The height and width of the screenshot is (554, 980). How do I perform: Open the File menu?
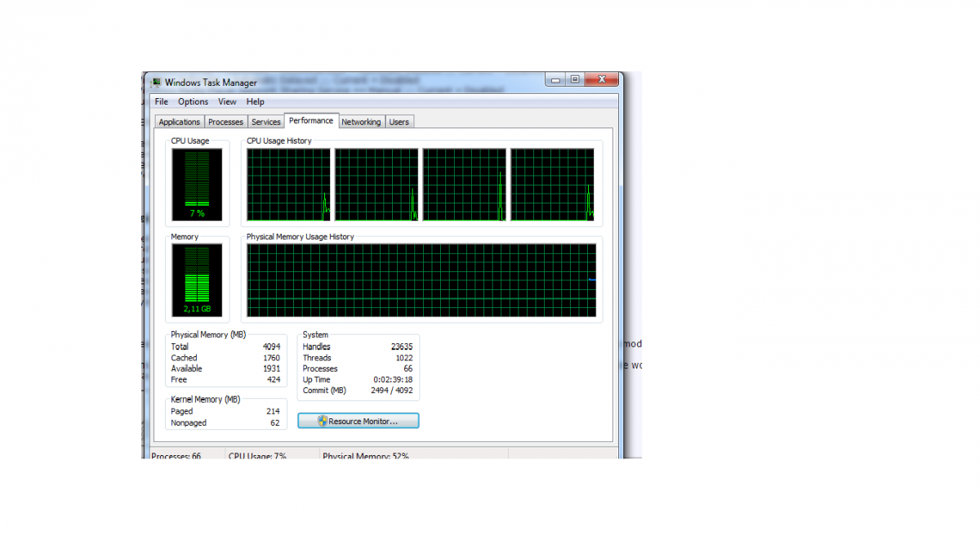tap(161, 101)
